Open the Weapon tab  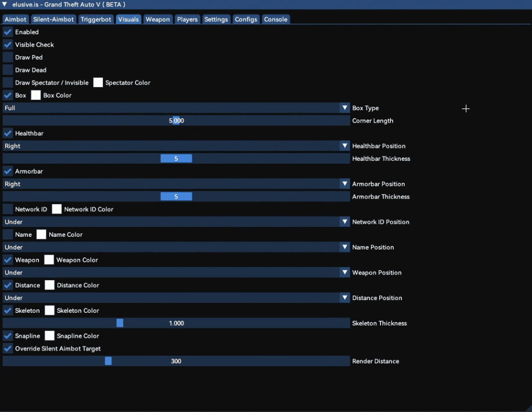pos(158,19)
